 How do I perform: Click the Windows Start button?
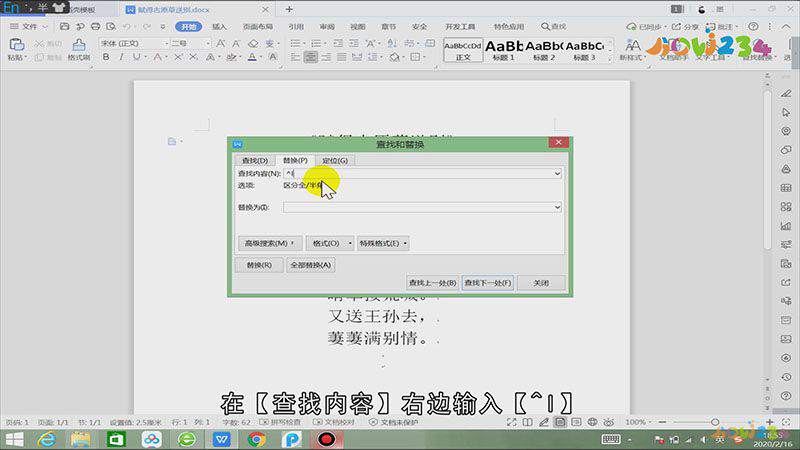14,439
